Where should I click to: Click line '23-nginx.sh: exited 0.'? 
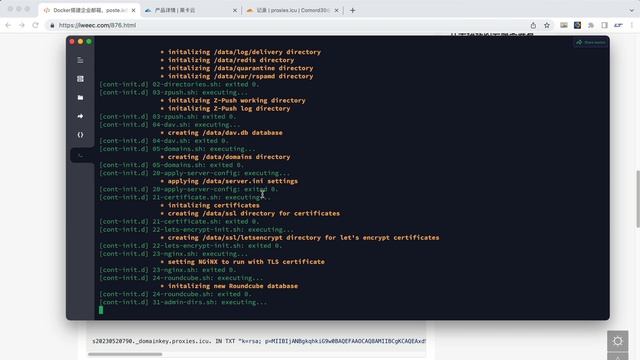point(168,270)
